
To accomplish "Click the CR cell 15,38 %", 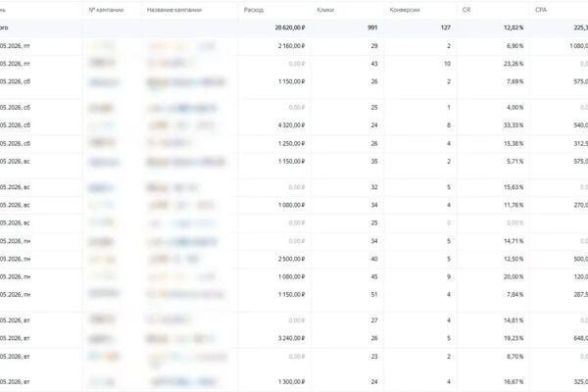I will click(x=514, y=143).
